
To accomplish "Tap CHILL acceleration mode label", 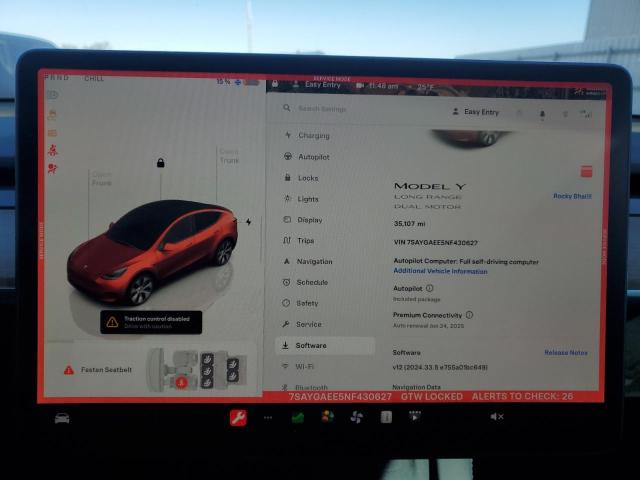I will click(x=94, y=79).
